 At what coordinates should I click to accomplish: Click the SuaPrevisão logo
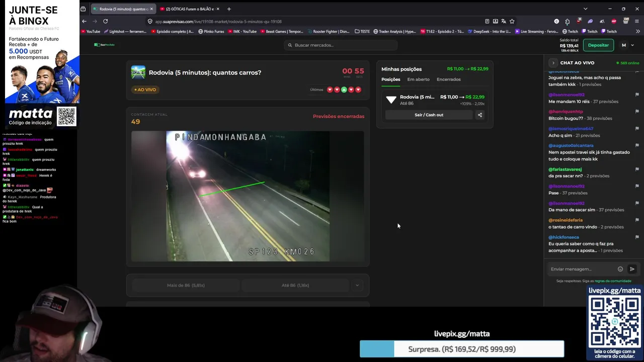[104, 45]
